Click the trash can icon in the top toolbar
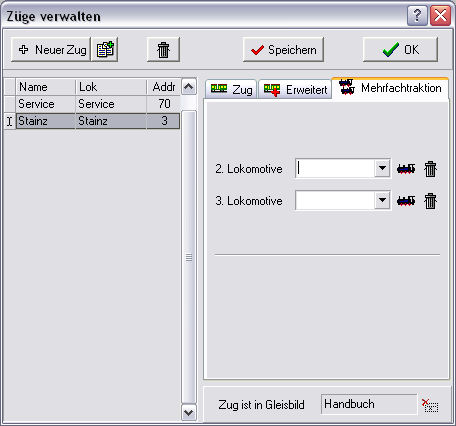This screenshot has width=456, height=426. coord(163,50)
